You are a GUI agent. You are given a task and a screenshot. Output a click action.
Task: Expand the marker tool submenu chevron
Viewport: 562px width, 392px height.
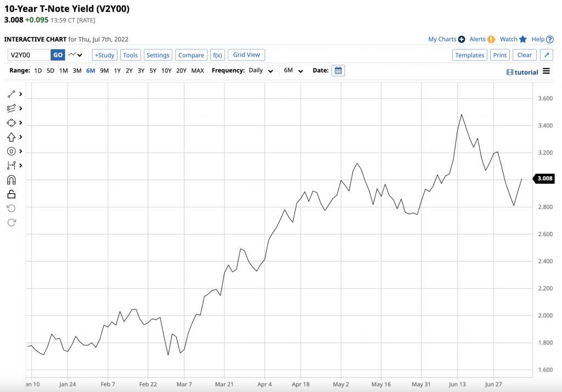click(x=21, y=152)
